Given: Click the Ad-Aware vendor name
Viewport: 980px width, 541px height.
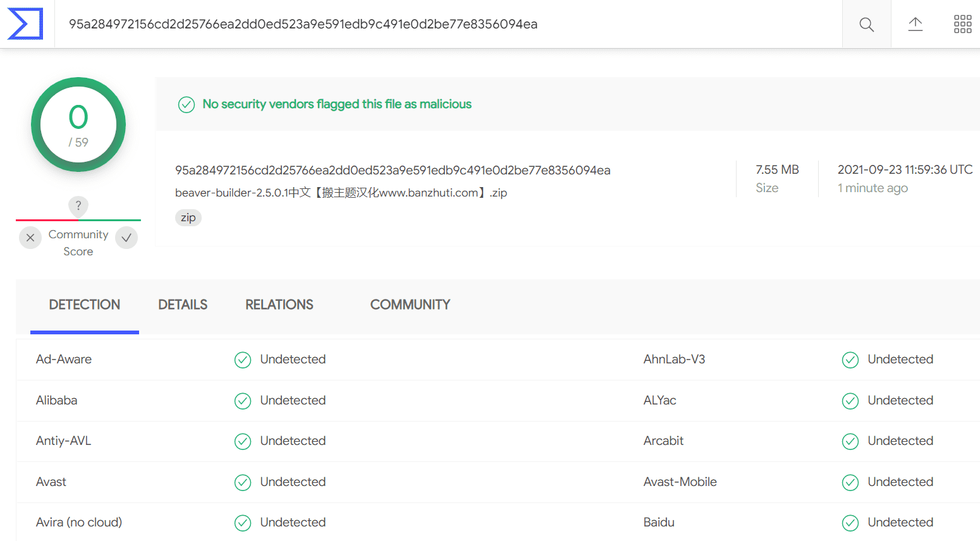Looking at the screenshot, I should click(x=64, y=359).
